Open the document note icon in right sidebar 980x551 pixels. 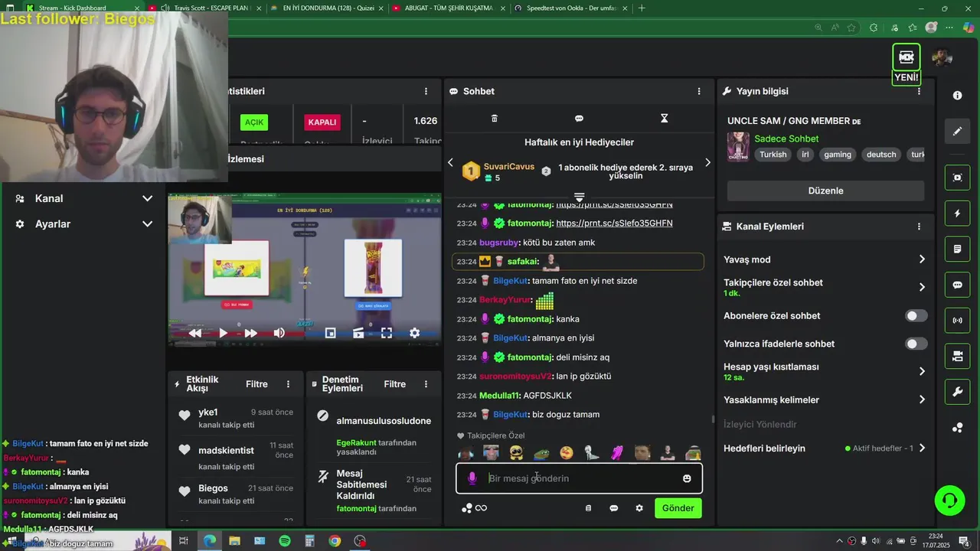click(957, 249)
